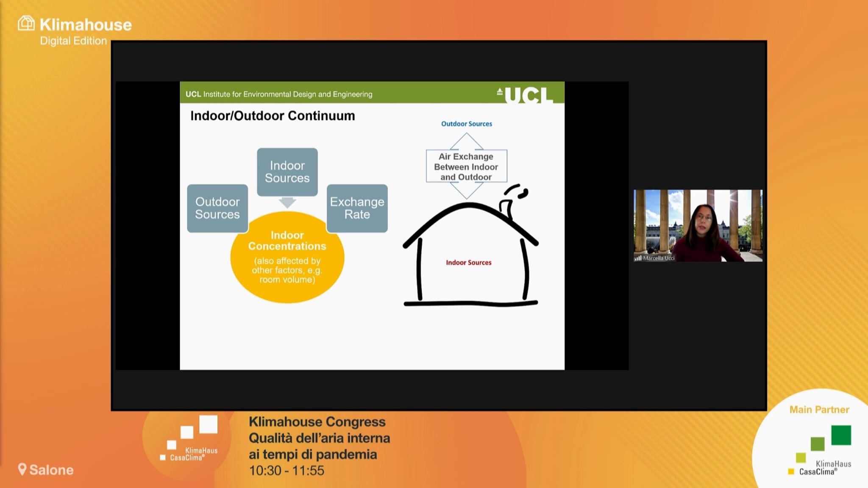Screen dimensions: 868x488
Task: Click the KlimaHaus CasaClima logo in orange circle
Action: 189,438
